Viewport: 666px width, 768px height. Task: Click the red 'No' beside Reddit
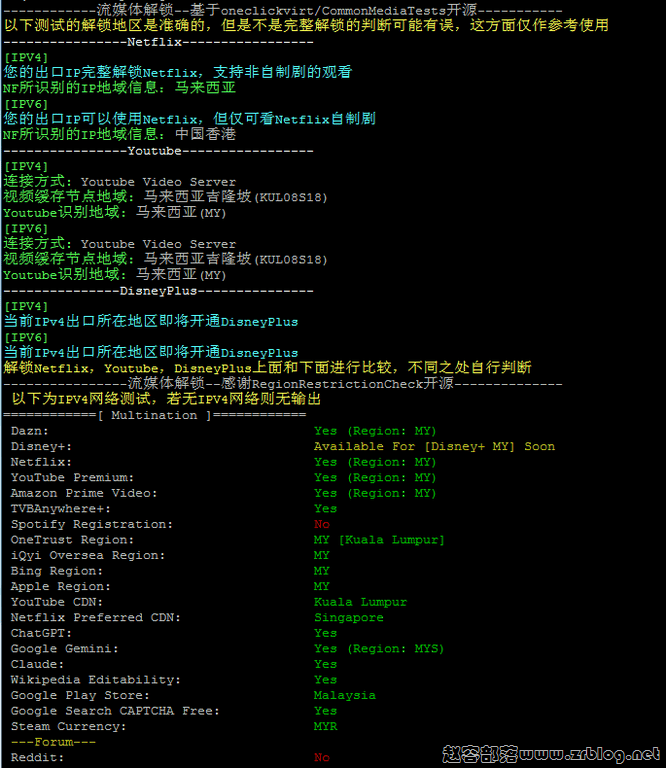pyautogui.click(x=322, y=758)
